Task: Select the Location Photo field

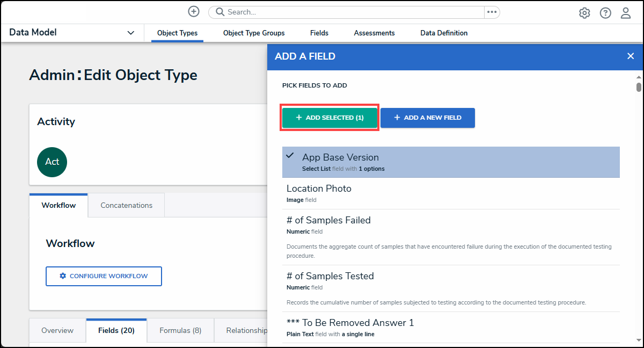Action: coord(451,193)
